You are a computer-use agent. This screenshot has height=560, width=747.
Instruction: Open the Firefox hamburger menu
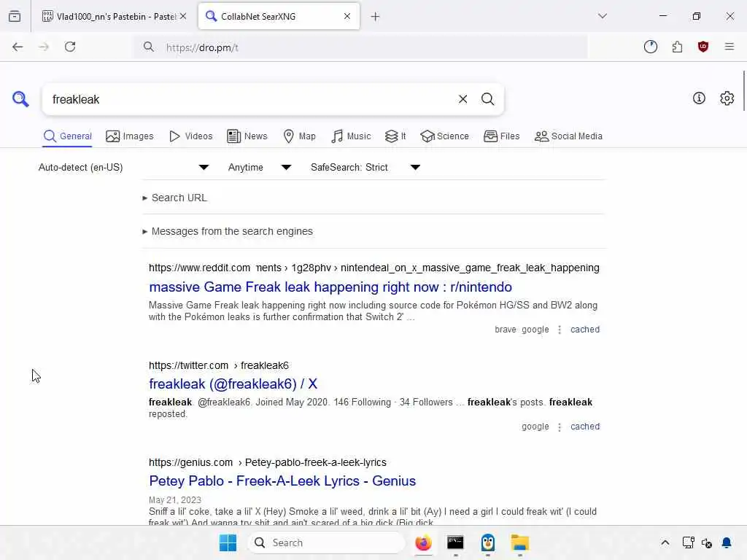tap(729, 47)
